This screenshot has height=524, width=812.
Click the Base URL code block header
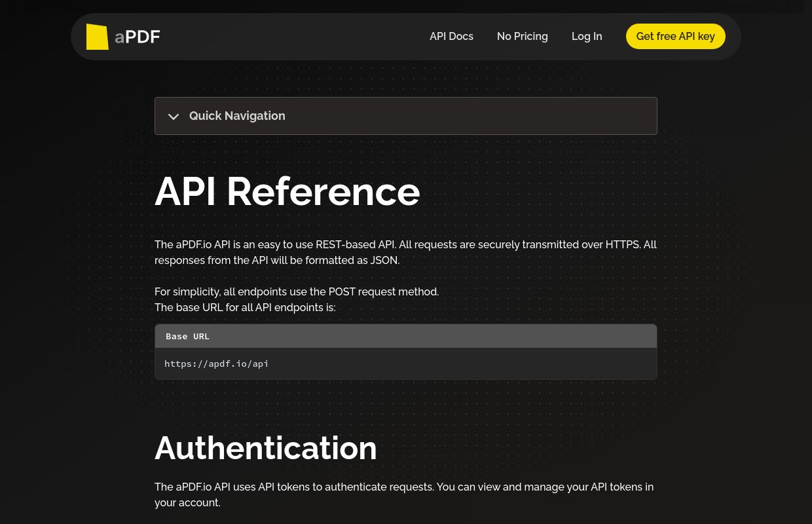(406, 336)
